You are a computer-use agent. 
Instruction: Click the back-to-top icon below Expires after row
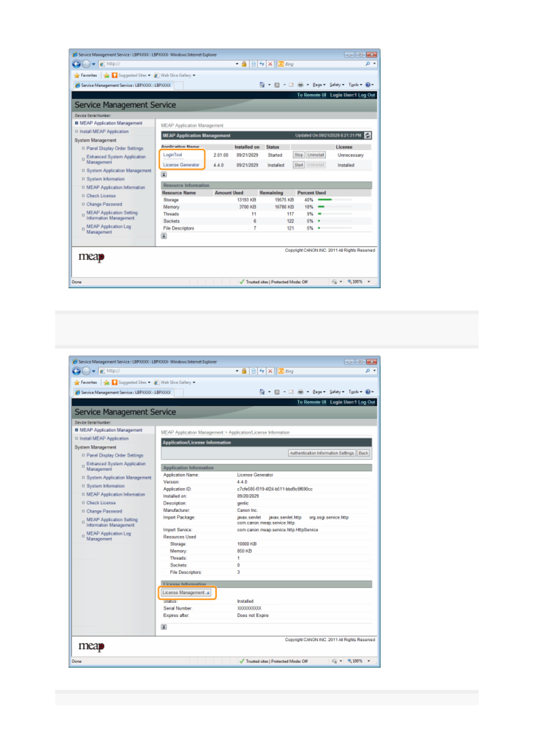coord(164,627)
